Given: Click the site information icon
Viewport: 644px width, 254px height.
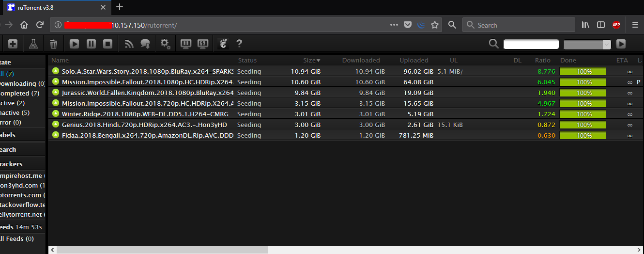Looking at the screenshot, I should coord(58,25).
